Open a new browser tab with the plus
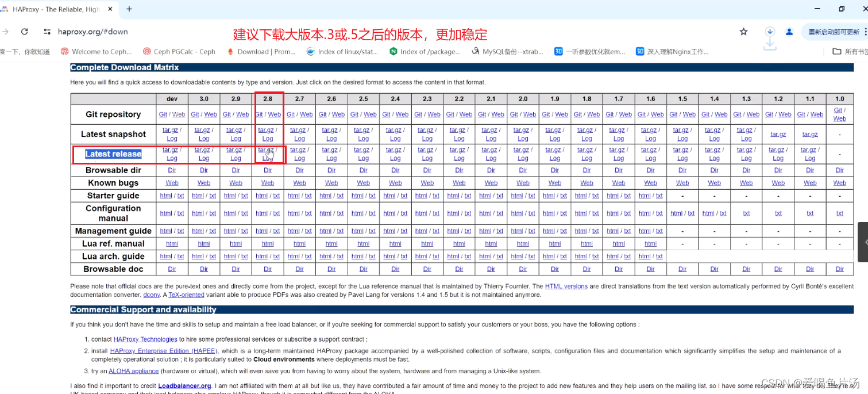This screenshot has width=868, height=394. (x=128, y=9)
